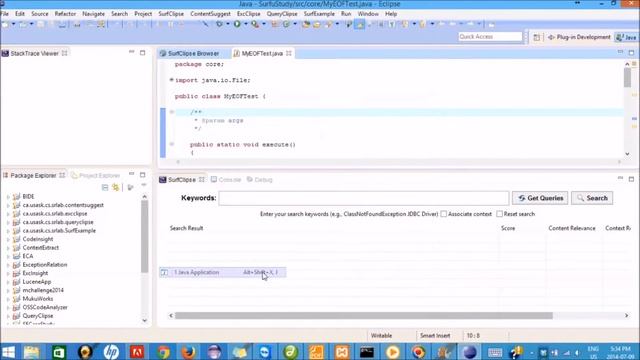Image resolution: width=640 pixels, height=360 pixels.
Task: Open the Windows Store taskbar icon
Action: (x=59, y=352)
